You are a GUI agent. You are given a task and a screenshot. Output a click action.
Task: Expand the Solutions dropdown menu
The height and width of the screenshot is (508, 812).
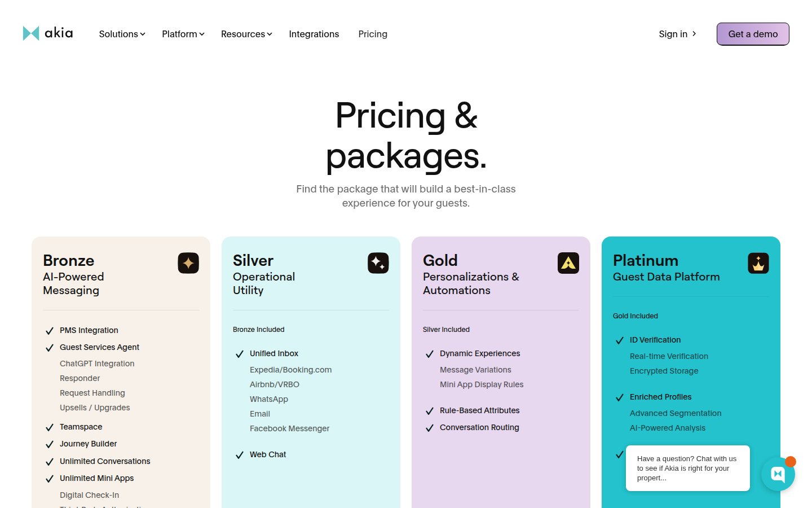tap(122, 34)
